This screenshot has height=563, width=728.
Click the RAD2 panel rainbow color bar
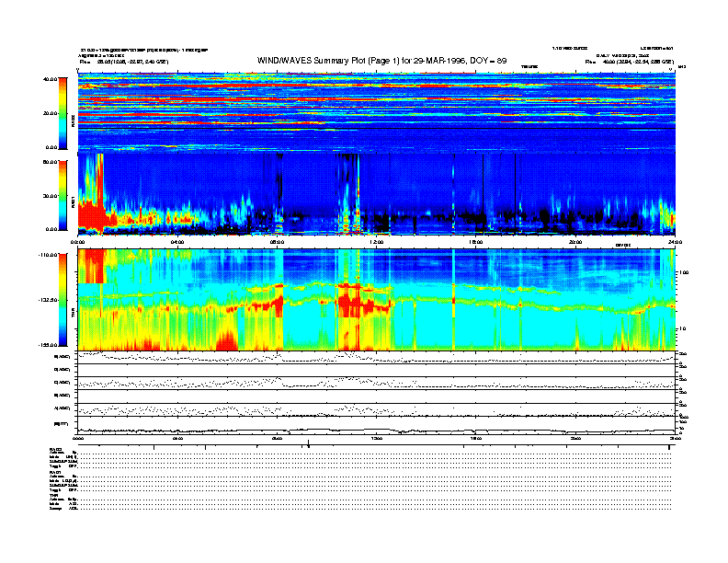pyautogui.click(x=63, y=114)
